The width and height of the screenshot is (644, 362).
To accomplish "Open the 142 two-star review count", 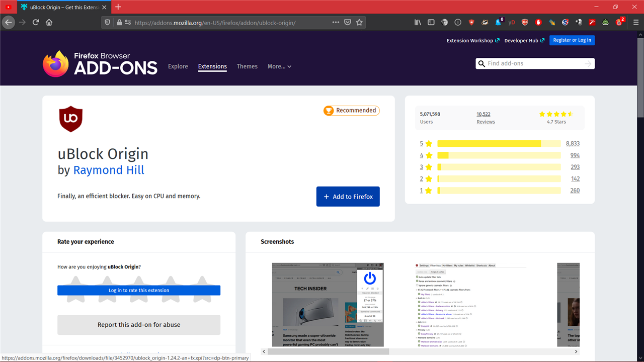I will (x=575, y=179).
